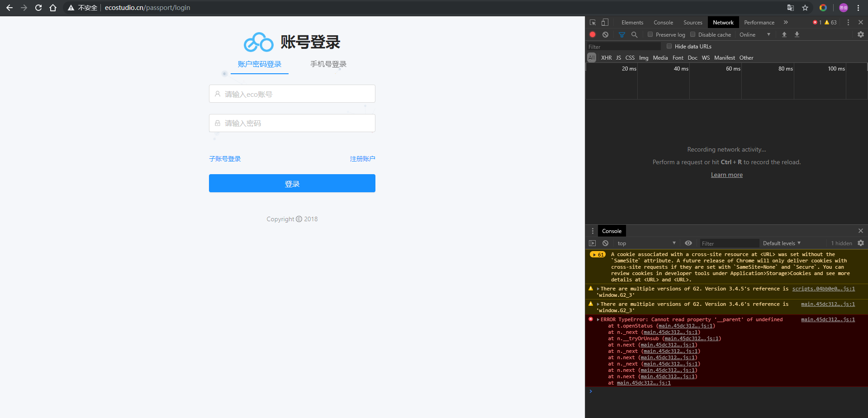Filter network requests by CSS
868x418 pixels.
coord(630,57)
